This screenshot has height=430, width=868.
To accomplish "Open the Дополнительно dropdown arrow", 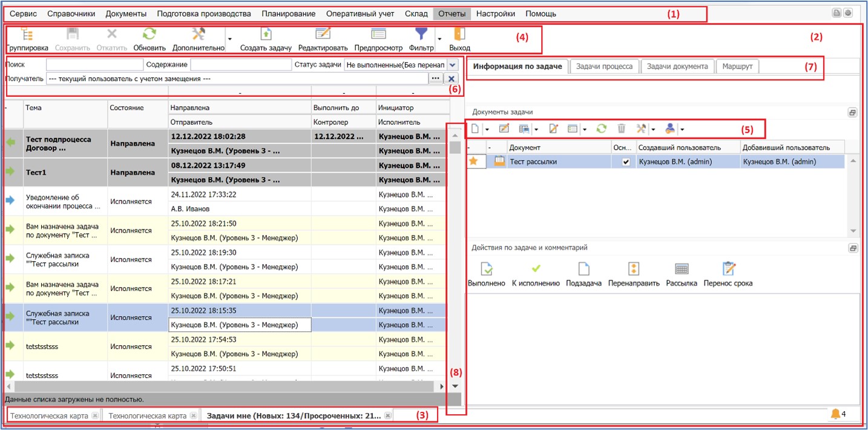I will click(x=229, y=40).
